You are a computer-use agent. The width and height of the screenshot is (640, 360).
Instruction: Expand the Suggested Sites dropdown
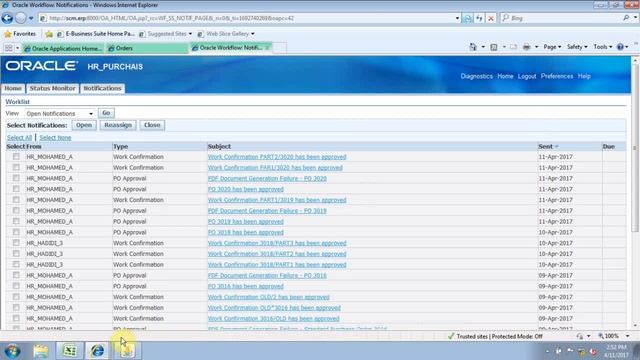click(190, 34)
